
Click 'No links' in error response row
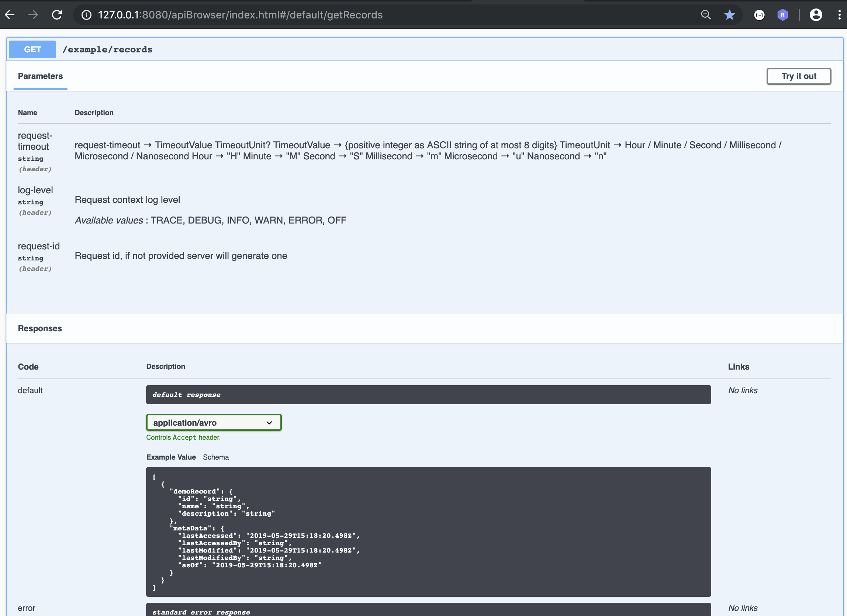point(743,608)
